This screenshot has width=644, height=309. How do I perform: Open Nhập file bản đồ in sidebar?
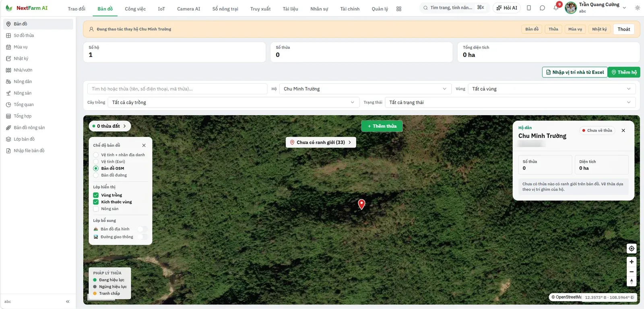coord(38,151)
